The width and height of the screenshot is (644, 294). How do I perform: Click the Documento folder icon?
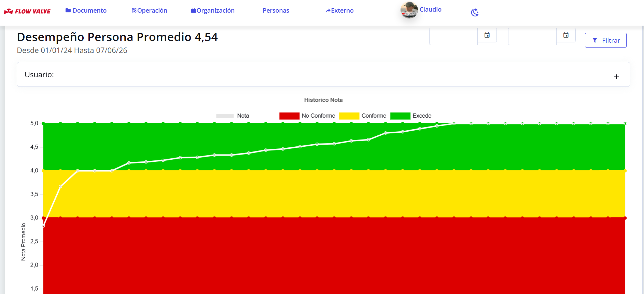pos(68,11)
